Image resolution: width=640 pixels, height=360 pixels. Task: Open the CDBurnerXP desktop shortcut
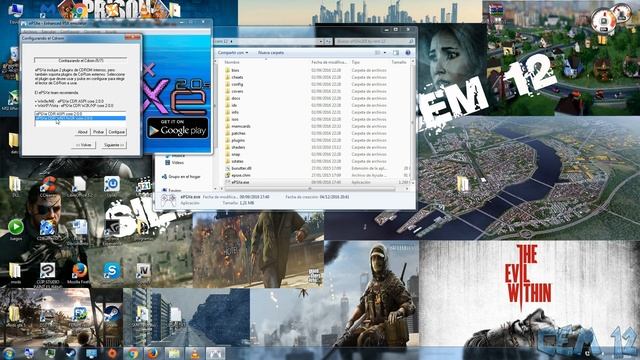pos(47,228)
